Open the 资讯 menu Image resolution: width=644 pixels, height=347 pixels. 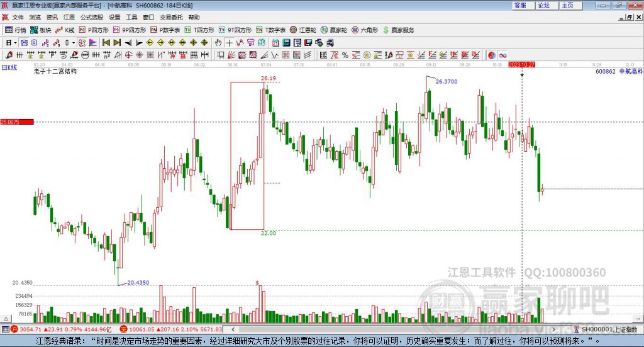[52, 17]
